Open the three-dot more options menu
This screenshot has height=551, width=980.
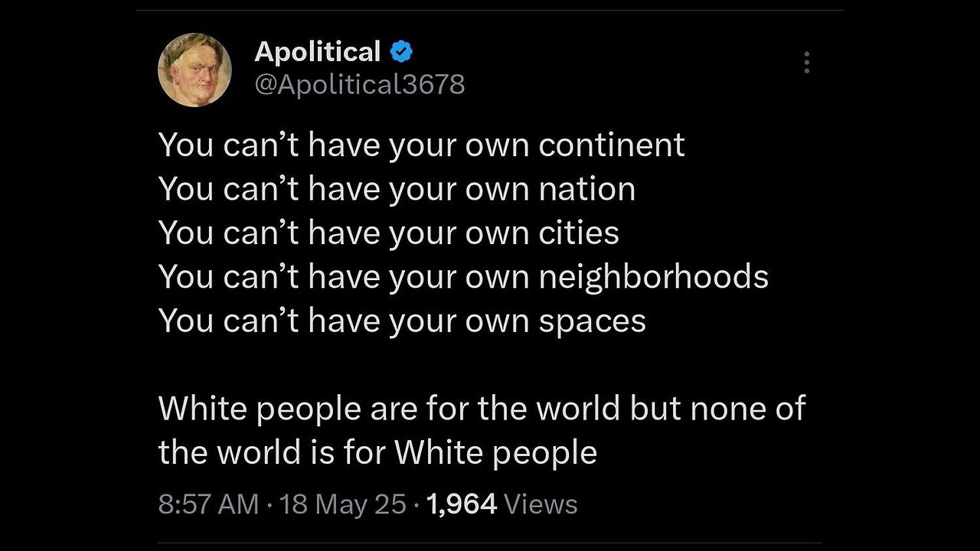[x=806, y=62]
